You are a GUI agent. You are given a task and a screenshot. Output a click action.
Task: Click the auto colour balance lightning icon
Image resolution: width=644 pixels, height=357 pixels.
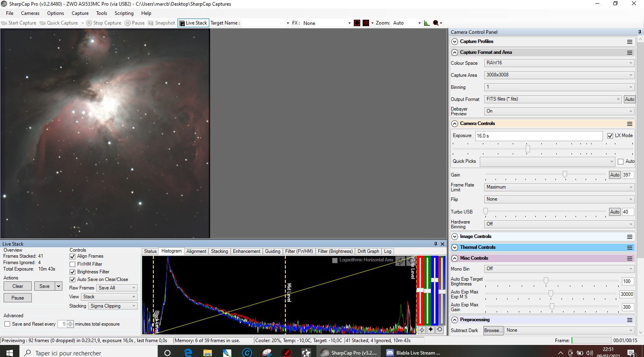[x=421, y=330]
